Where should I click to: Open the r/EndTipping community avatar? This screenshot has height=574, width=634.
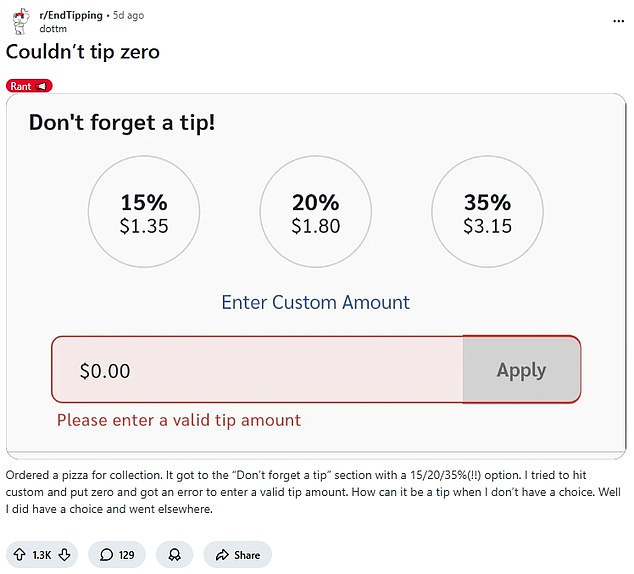[19, 20]
